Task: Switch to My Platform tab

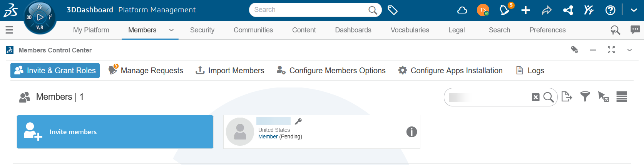Action: (91, 30)
